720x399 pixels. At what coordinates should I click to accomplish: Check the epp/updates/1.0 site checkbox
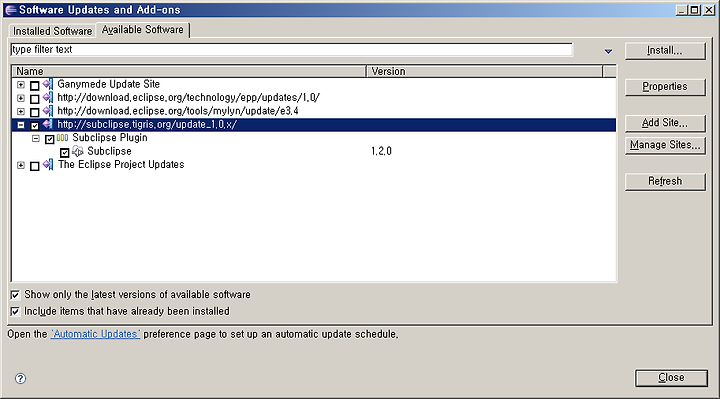click(34, 99)
